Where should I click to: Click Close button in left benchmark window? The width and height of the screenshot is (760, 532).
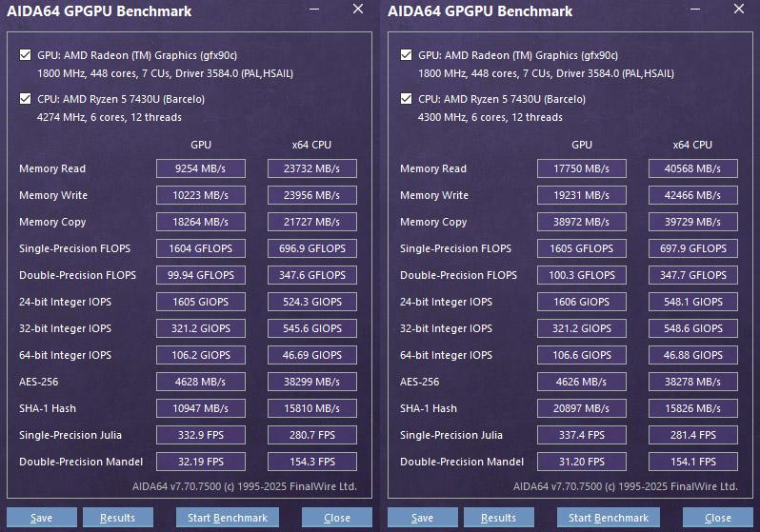coord(337,518)
